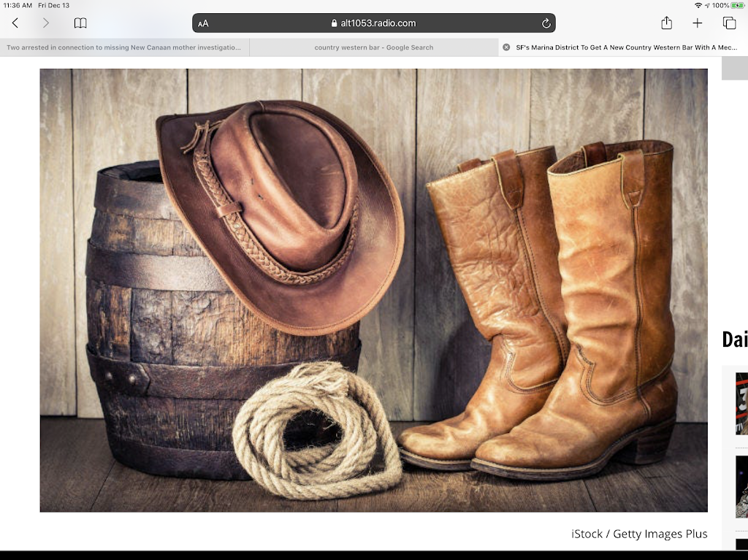Show all open tabs overview
Viewport: 748px width, 560px height.
click(x=729, y=23)
